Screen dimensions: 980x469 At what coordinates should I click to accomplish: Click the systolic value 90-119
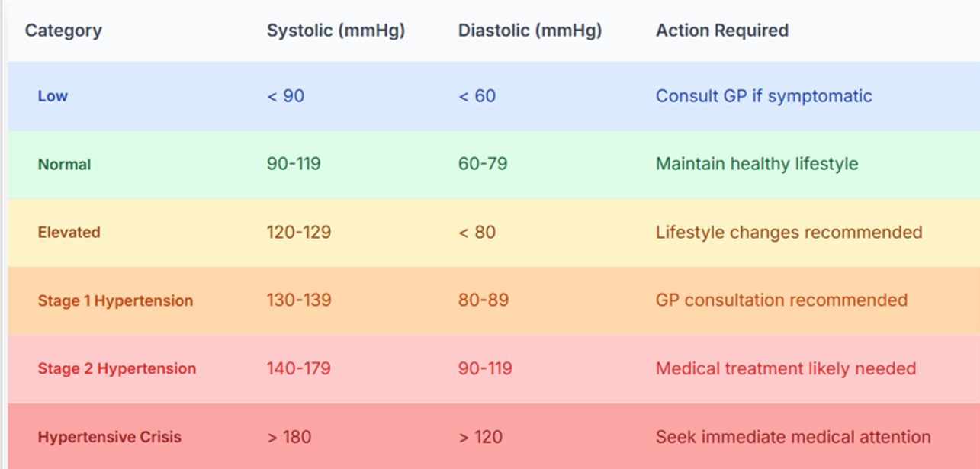(x=294, y=164)
